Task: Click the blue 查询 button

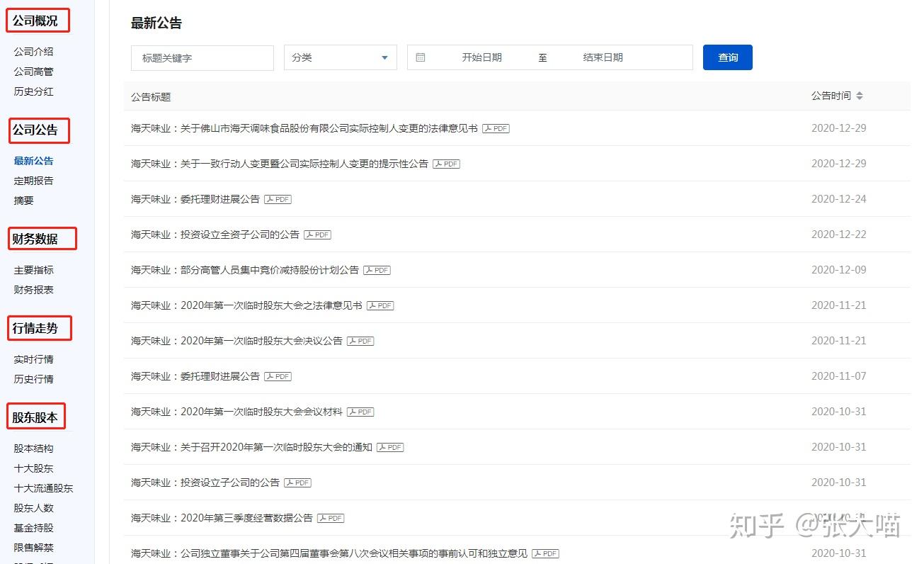Action: [728, 57]
